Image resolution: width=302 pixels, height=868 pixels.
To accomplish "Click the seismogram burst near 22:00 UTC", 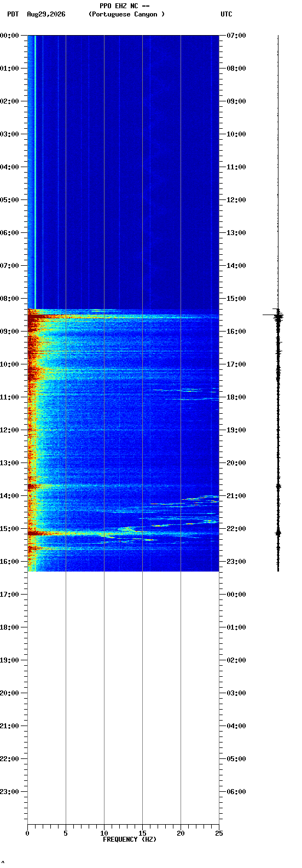I will click(278, 532).
